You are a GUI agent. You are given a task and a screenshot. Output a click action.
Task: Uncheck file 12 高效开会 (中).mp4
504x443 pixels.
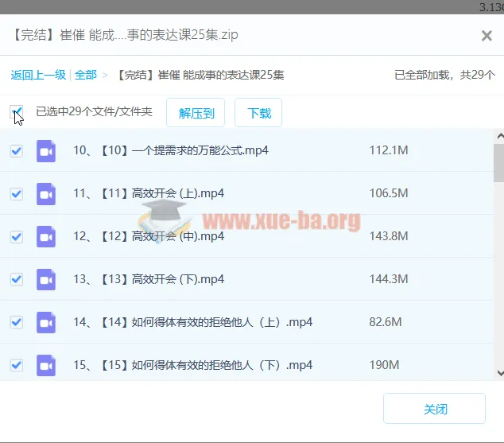pyautogui.click(x=17, y=236)
